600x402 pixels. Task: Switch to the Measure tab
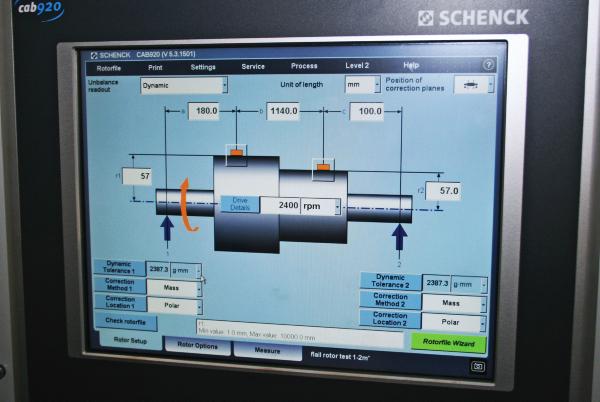[267, 350]
